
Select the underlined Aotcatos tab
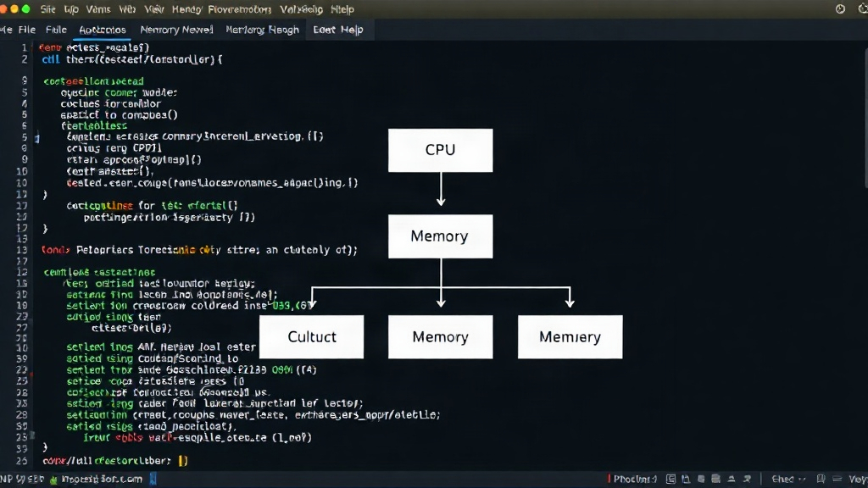coord(103,30)
